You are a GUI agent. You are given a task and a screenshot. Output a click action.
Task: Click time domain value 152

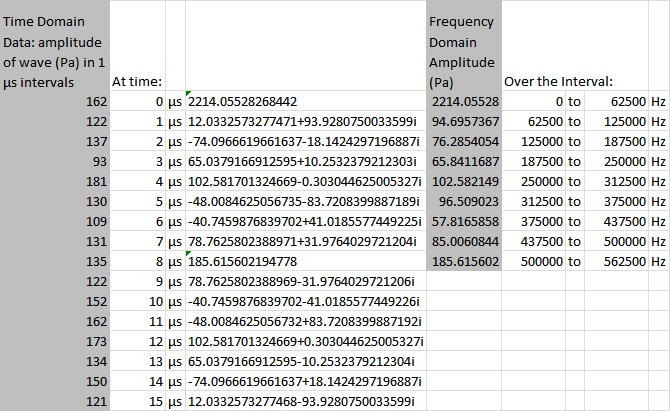(55, 302)
